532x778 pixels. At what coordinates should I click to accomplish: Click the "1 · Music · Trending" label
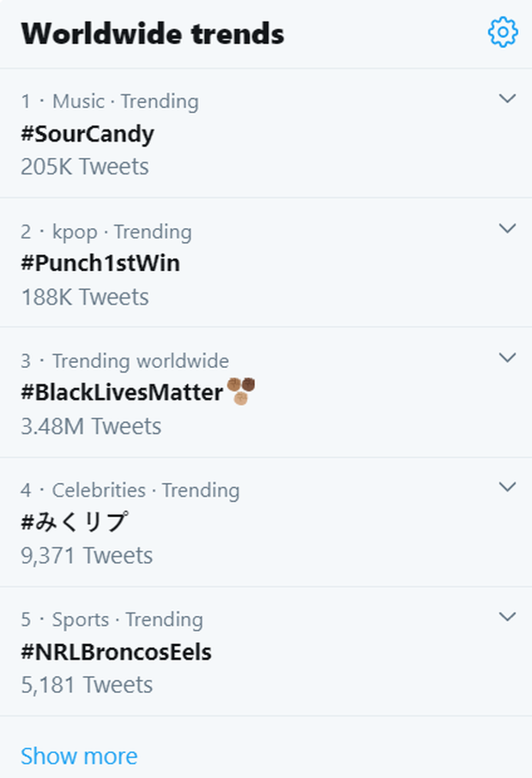[x=110, y=101]
